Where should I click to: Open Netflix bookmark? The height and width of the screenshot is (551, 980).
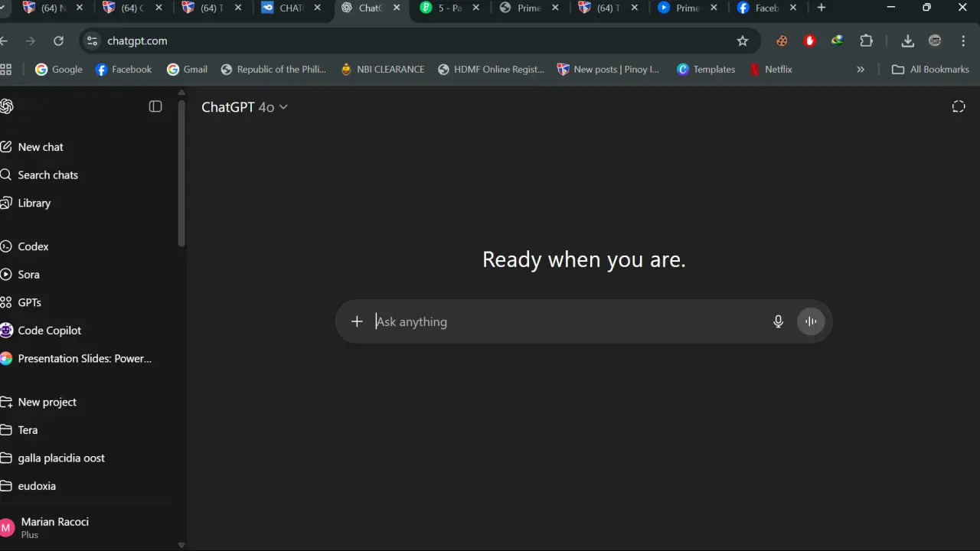[771, 69]
